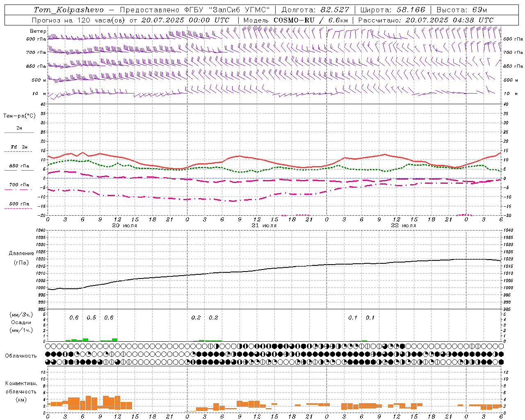The width and height of the screenshot is (525, 420).
Task: Click the '21 июля' date label
Action: click(x=264, y=226)
